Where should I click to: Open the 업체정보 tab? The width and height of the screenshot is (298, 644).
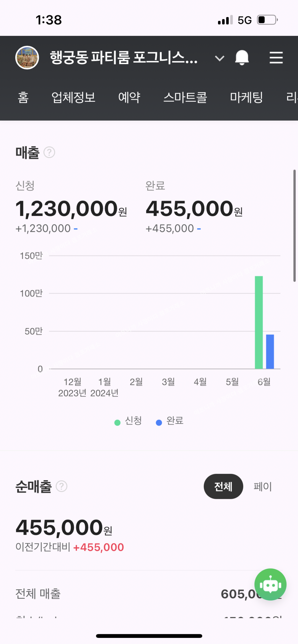click(73, 98)
